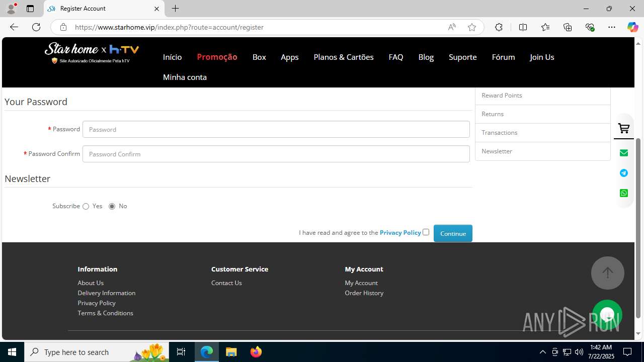Screen dimensions: 644x362
Task: Open the FAQ menu item
Action: point(396,57)
